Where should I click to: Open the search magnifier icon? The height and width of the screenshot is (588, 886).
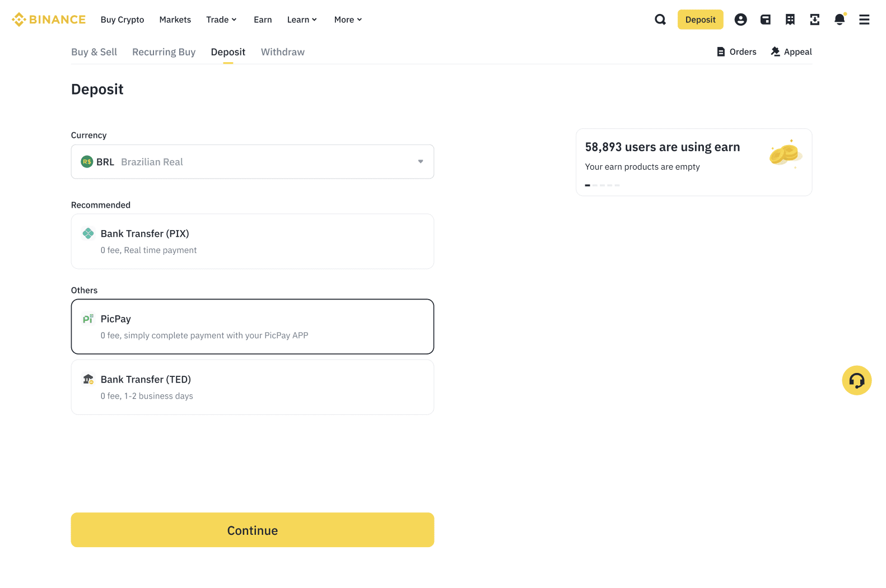(660, 20)
